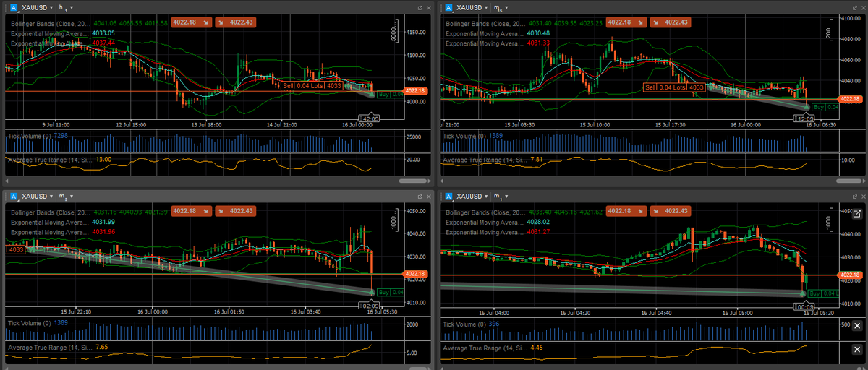This screenshot has width=868, height=370.
Task: Select the Buy 0.04 order label in m5 chart
Action: click(391, 292)
